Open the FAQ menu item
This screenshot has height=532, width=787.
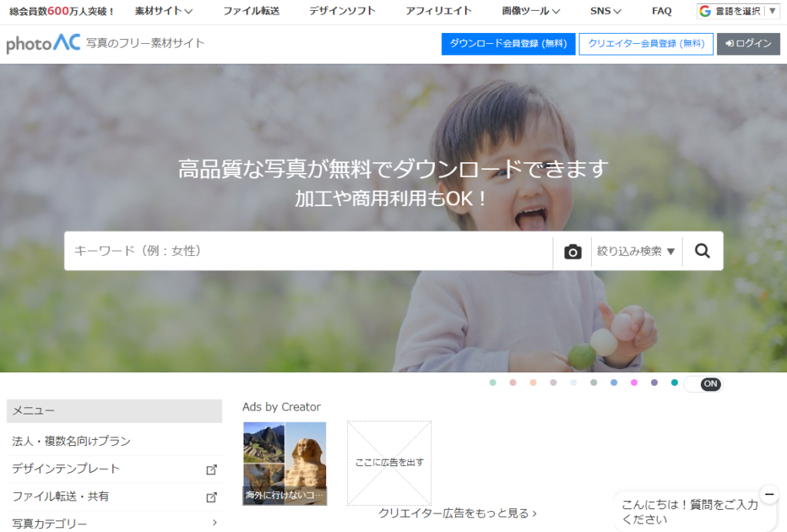click(x=662, y=11)
